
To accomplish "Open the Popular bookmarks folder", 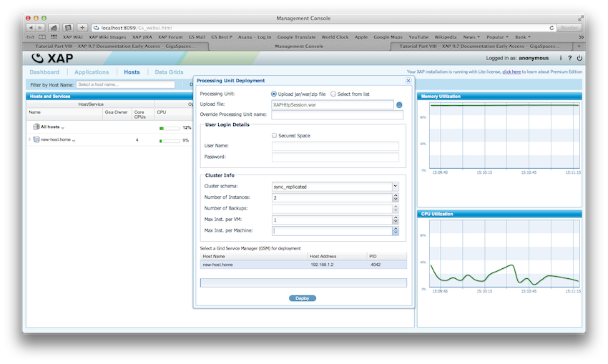I will (x=497, y=37).
